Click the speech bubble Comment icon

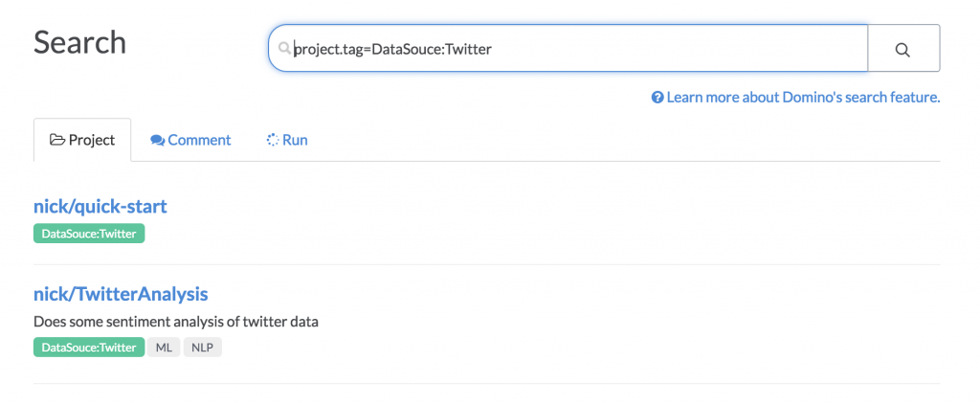pyautogui.click(x=157, y=140)
